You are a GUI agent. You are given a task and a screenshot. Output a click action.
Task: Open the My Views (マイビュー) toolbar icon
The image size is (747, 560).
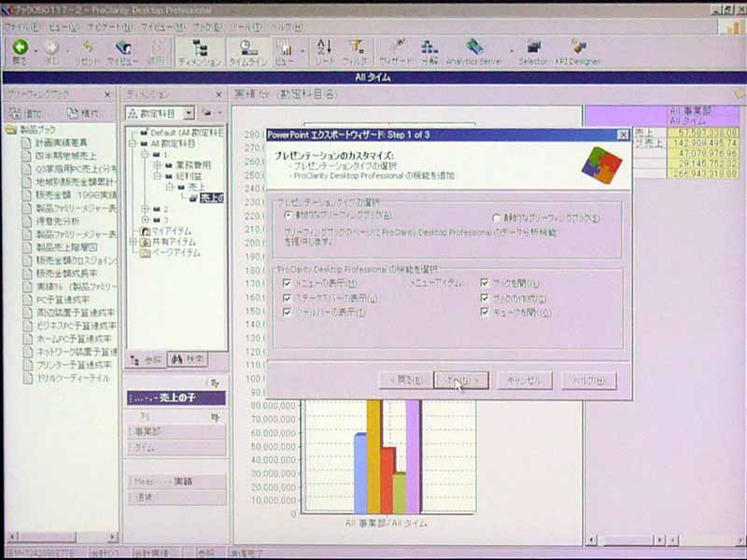(123, 48)
